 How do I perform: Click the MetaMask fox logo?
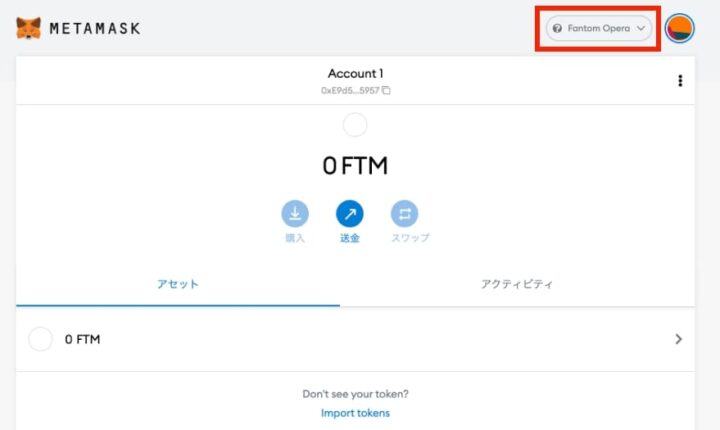tap(29, 28)
